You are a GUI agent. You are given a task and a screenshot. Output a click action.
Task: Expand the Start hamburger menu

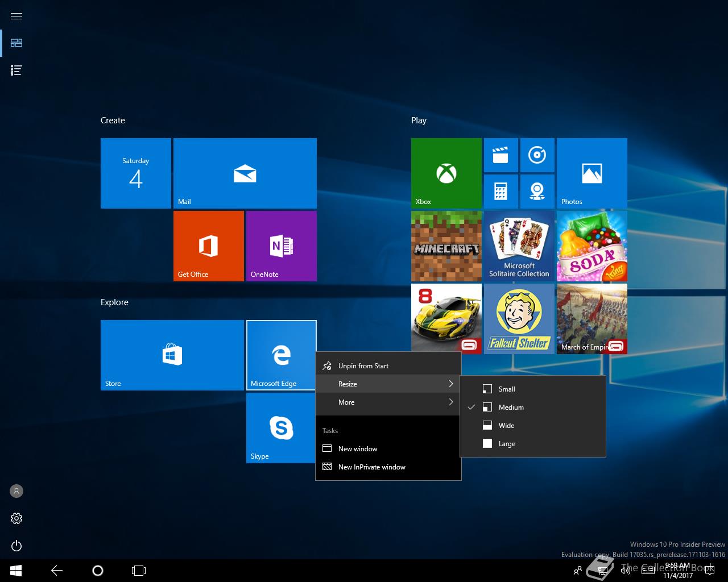click(16, 16)
